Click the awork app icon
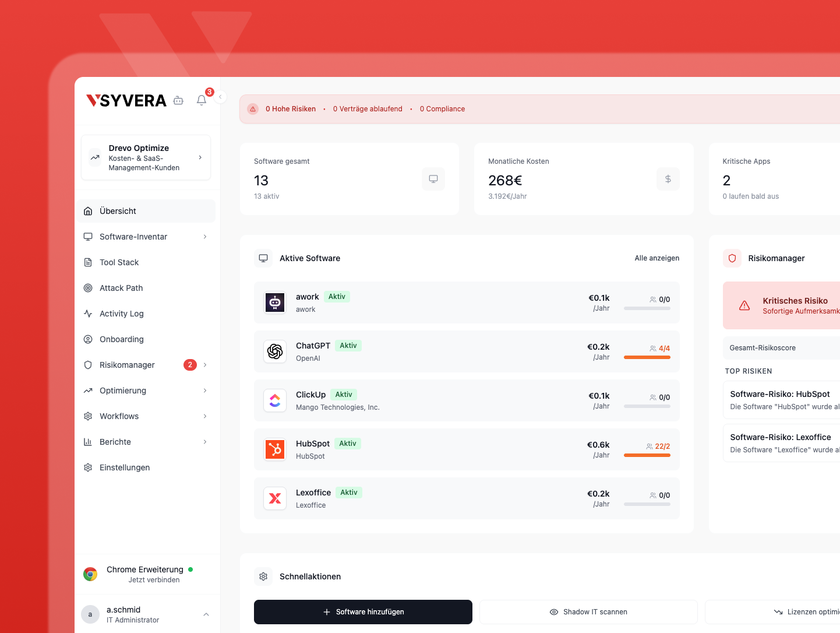Screen dimensions: 840x633 click(275, 303)
